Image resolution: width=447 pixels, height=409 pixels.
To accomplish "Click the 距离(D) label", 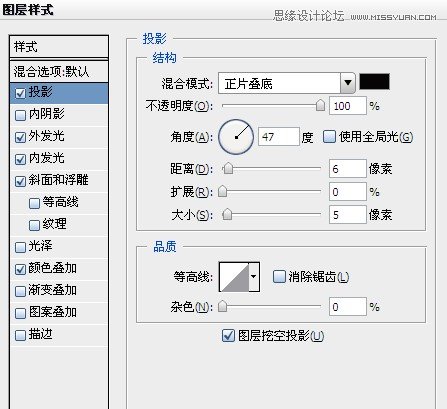I will pos(192,169).
